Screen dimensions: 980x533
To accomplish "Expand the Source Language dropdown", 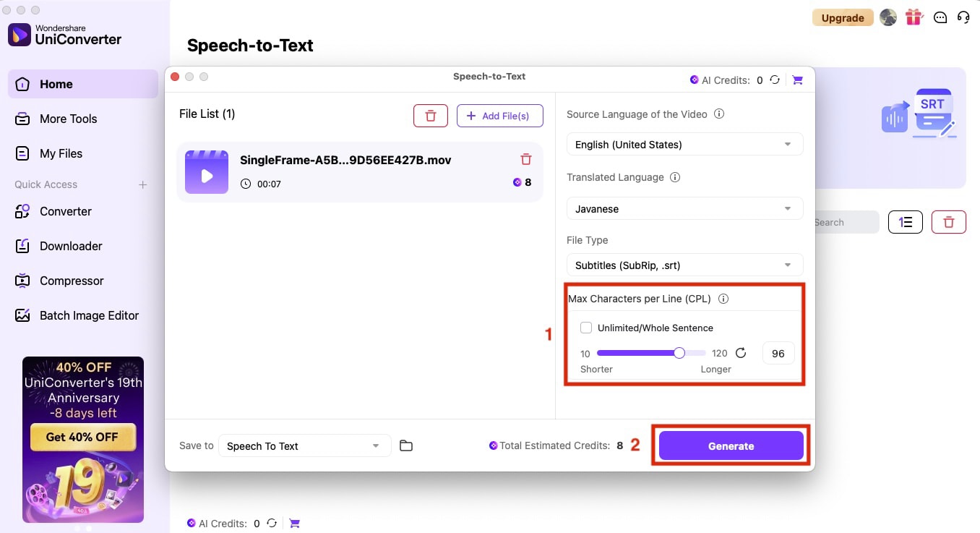I will point(684,145).
